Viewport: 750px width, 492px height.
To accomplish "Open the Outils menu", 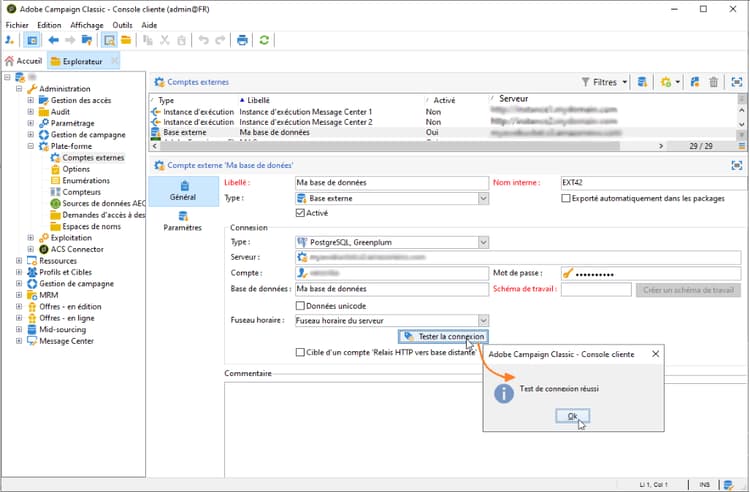I will coord(122,24).
